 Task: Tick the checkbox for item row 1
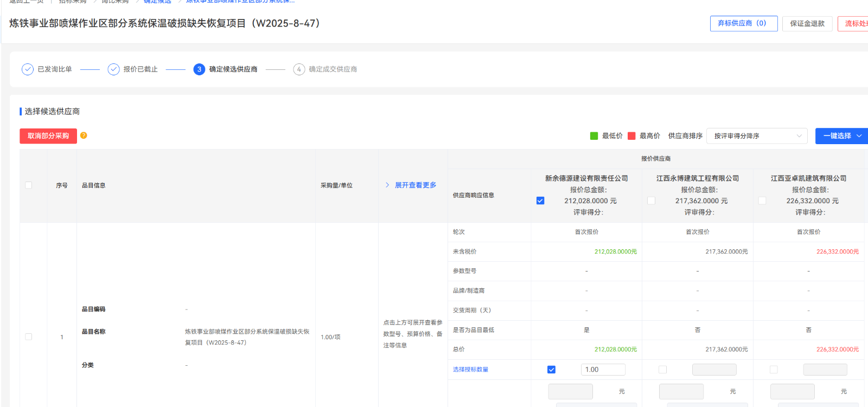(29, 337)
